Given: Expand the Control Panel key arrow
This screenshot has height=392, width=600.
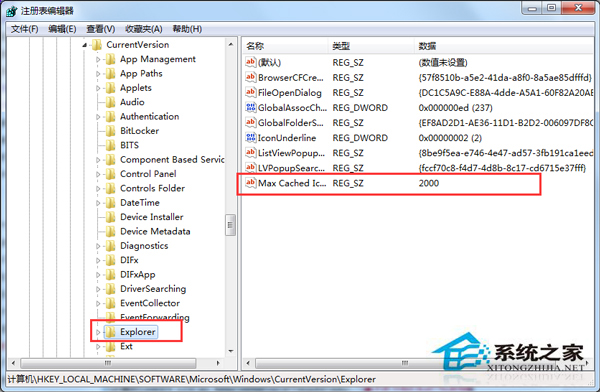Looking at the screenshot, I should (98, 175).
